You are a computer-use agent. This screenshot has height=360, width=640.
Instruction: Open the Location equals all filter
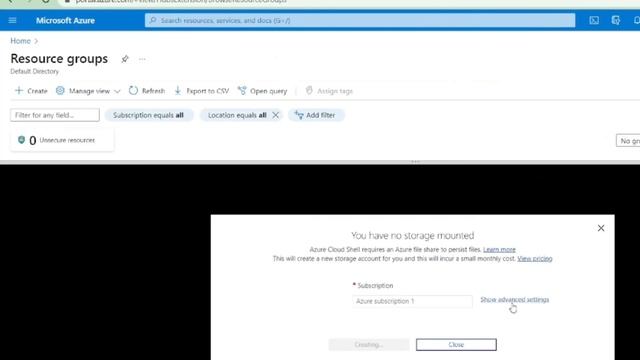[237, 115]
